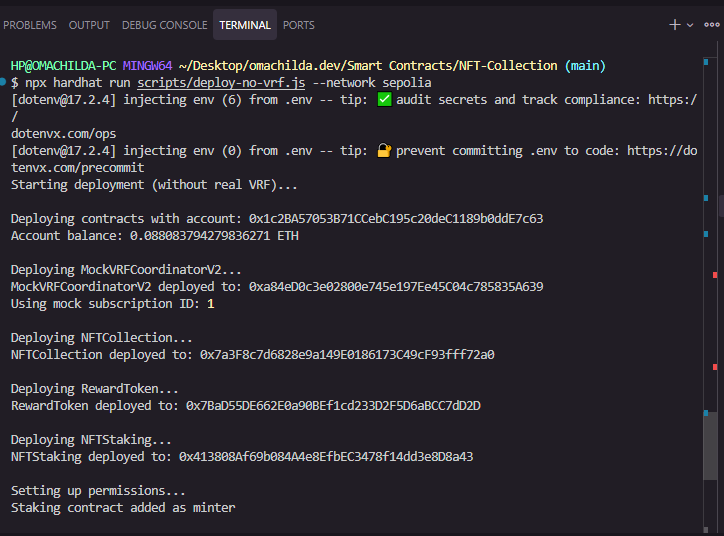Click RewardToken address 0x7BaD55DE662E0a90BEf1cd233D2F5D6aBCC7dD2D
This screenshot has width=724, height=536.
click(x=333, y=405)
